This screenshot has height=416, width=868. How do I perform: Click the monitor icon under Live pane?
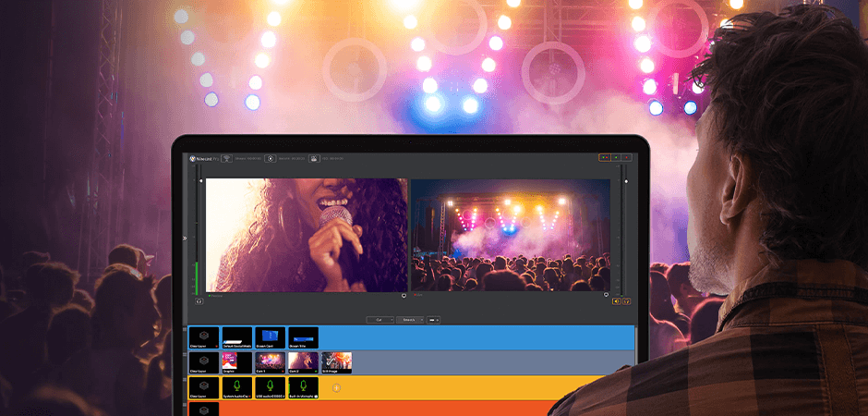(x=606, y=295)
